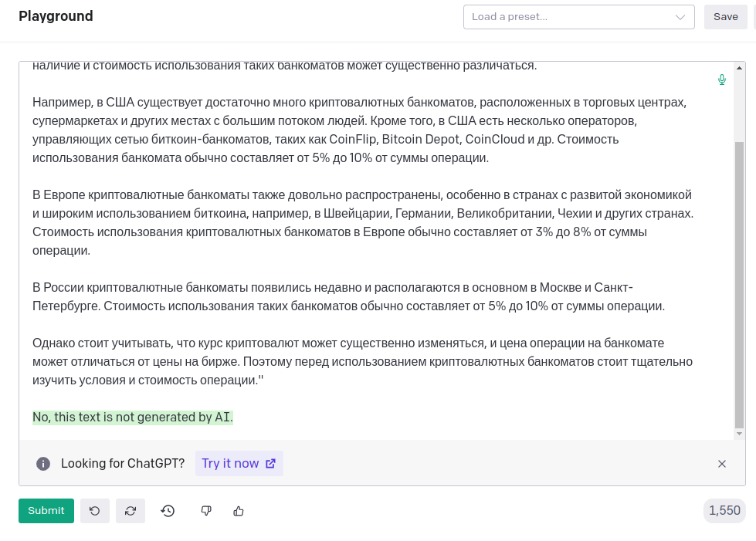This screenshot has width=756, height=541.
Task: Click the chevron arrow in the preset box
Action: pyautogui.click(x=680, y=17)
